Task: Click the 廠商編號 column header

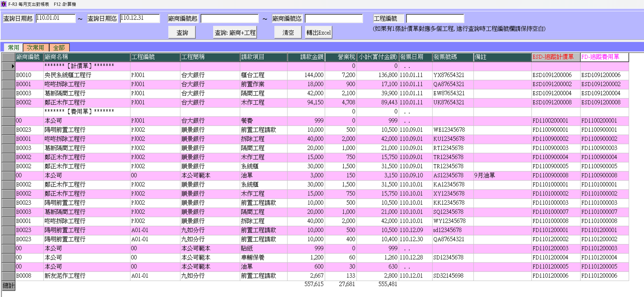Action: pyautogui.click(x=29, y=57)
